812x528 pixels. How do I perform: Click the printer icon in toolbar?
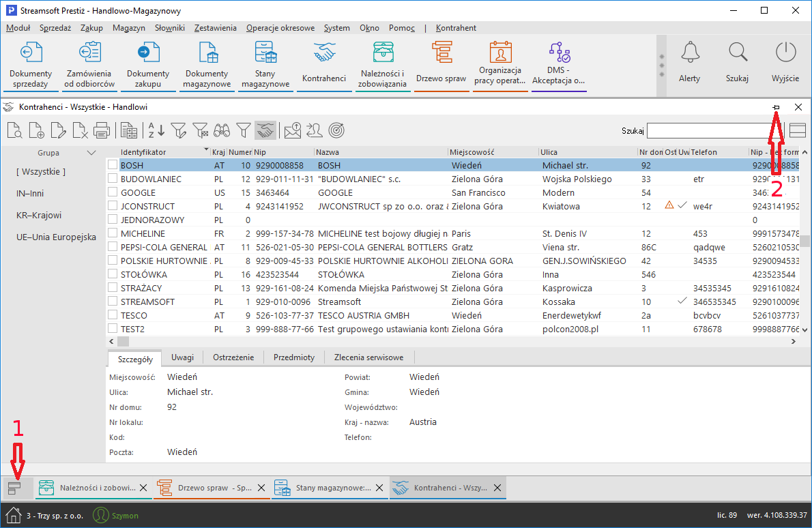click(102, 130)
